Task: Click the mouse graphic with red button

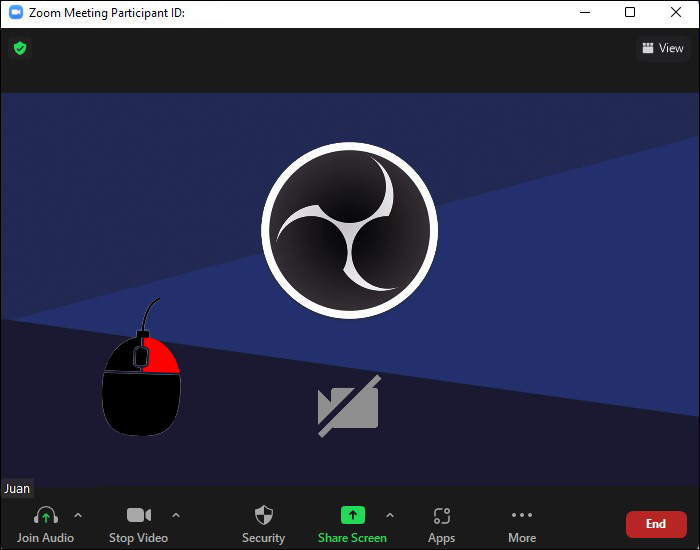Action: coord(142,367)
